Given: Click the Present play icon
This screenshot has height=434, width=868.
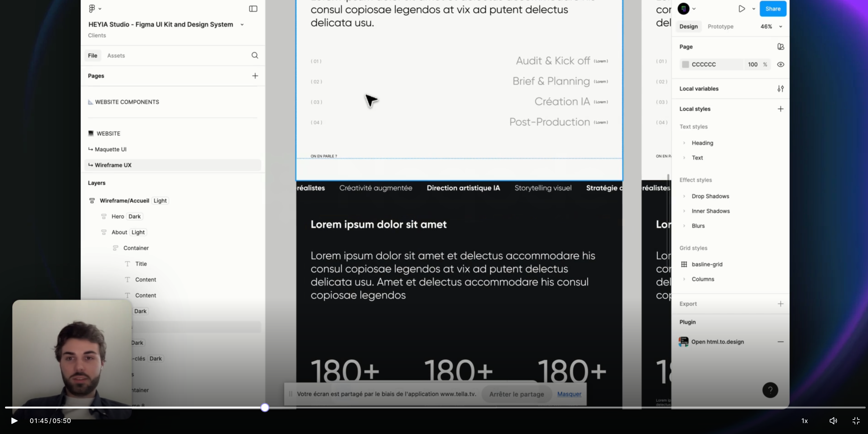Looking at the screenshot, I should pyautogui.click(x=742, y=9).
